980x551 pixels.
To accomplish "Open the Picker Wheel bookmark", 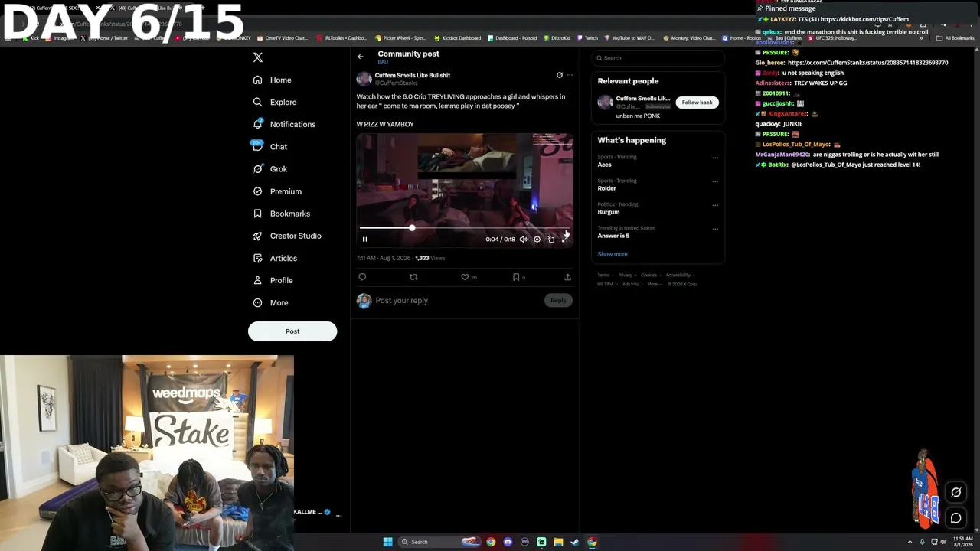I will (x=400, y=38).
